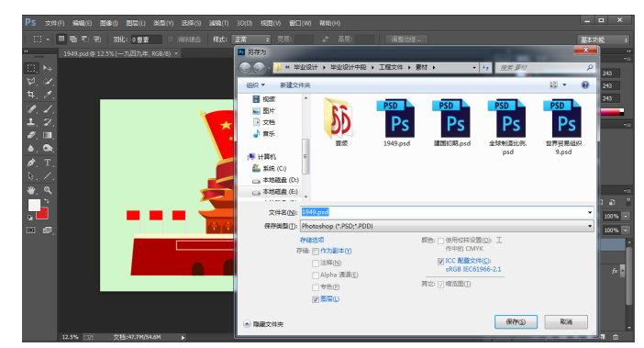The width and height of the screenshot is (644, 348).
Task: Open 保存类型 Photoshop format dropdown
Action: pos(447,226)
